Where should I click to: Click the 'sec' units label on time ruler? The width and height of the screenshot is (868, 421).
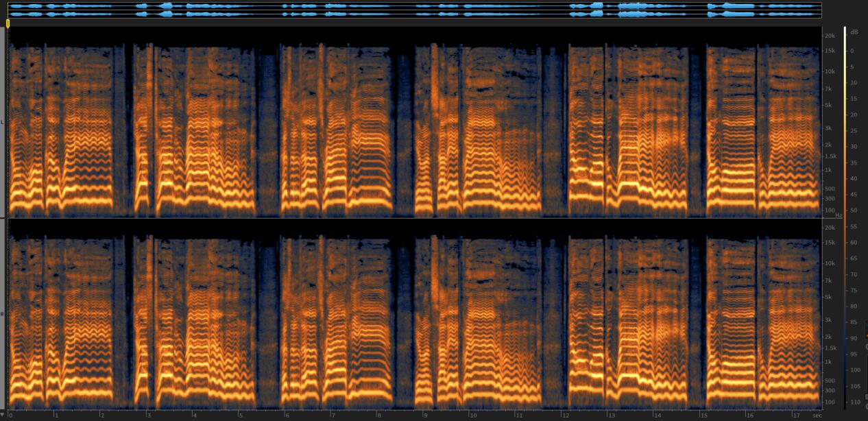[x=817, y=416]
